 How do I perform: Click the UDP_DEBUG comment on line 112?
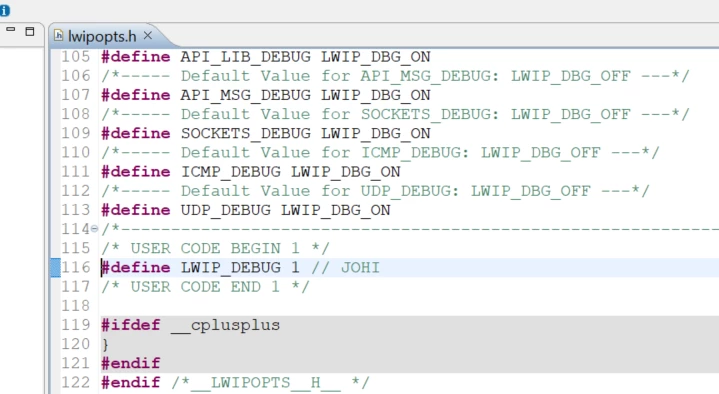point(375,191)
